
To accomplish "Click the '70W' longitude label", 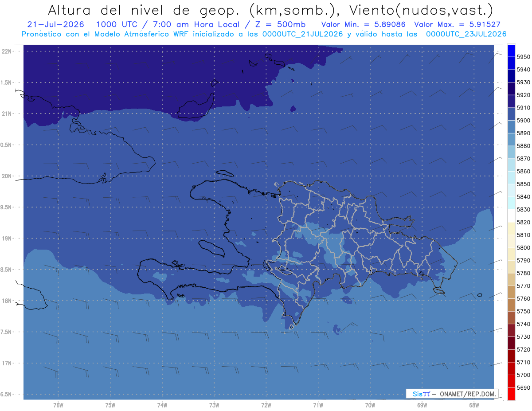I will tap(370, 405).
